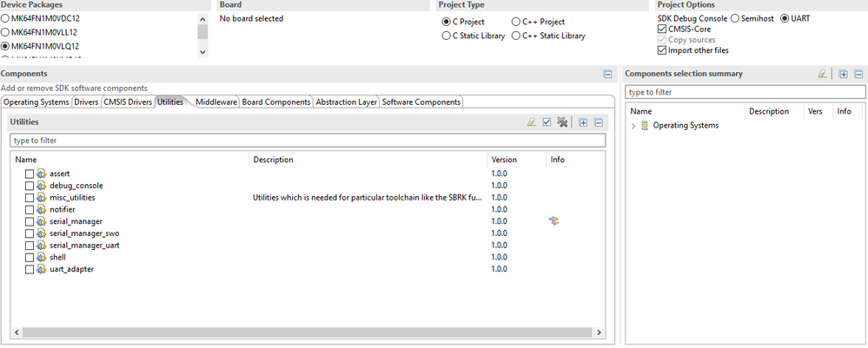Click the serial_manager_swo component icon

coord(42,233)
